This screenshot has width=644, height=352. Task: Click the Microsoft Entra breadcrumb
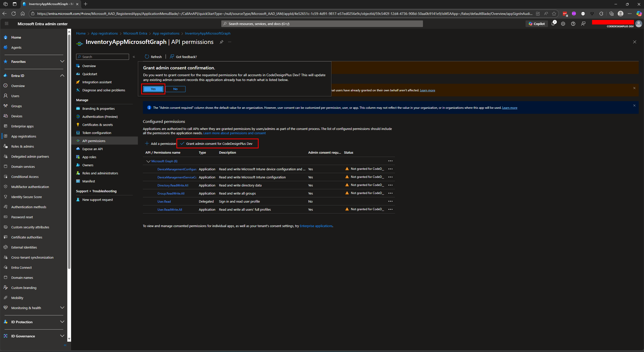pos(135,33)
